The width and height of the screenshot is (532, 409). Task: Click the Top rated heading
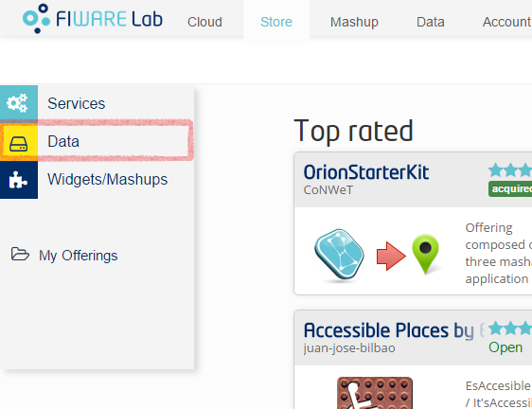353,132
